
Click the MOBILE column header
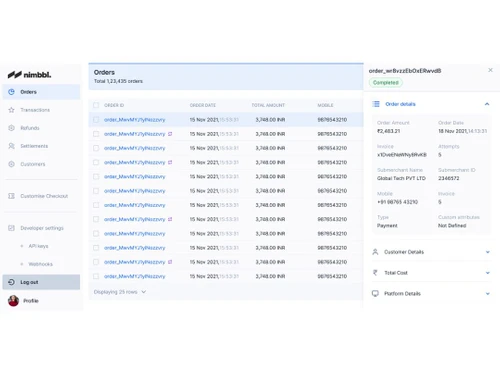[325, 105]
